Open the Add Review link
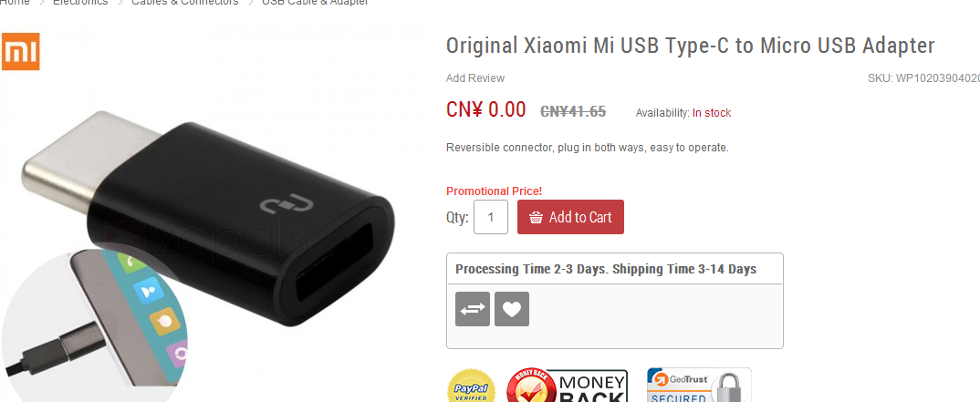Image resolution: width=980 pixels, height=402 pixels. (475, 78)
